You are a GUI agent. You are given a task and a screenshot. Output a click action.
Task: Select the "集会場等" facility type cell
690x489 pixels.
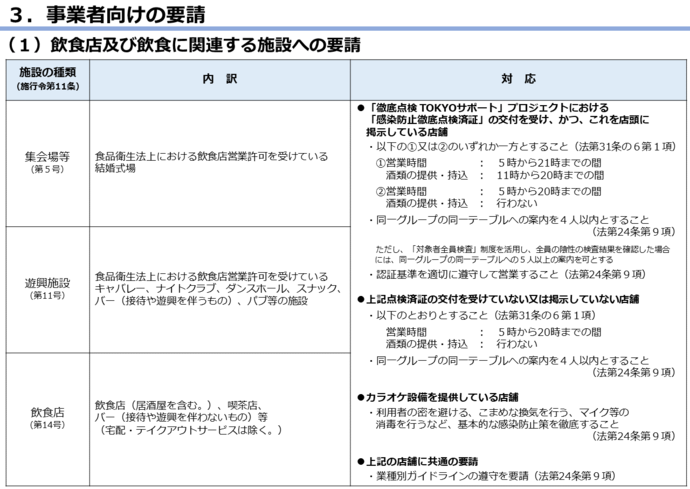point(46,161)
